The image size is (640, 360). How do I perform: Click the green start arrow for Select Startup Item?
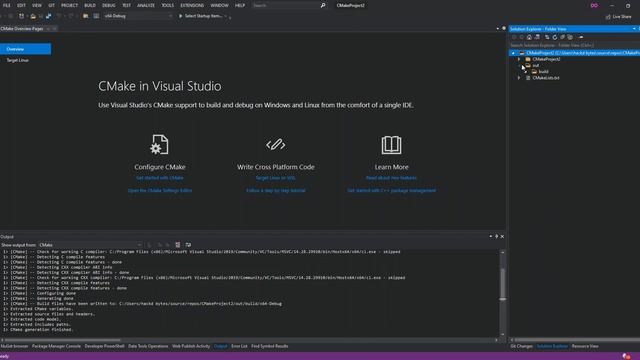[x=180, y=16]
